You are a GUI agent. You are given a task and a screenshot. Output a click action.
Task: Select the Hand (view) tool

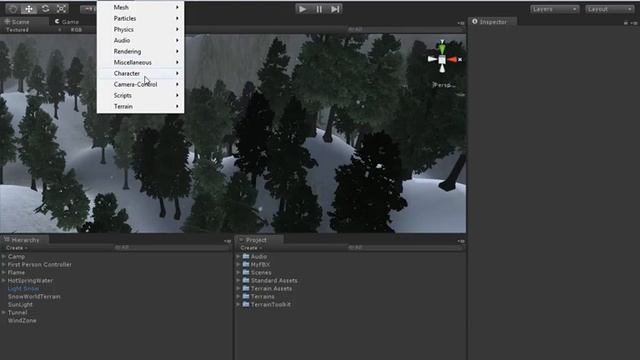[x=12, y=9]
